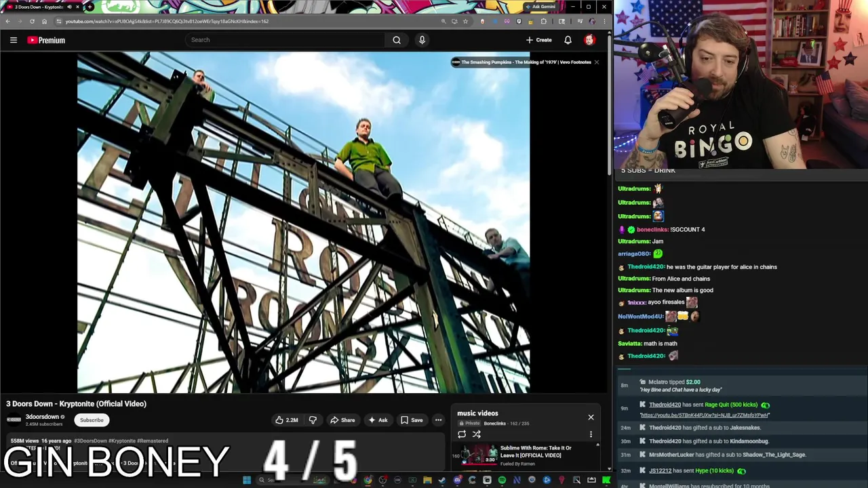Play Sublime With Rome playlist video thumbnail
Viewport: 868px width, 488px height.
point(479,455)
